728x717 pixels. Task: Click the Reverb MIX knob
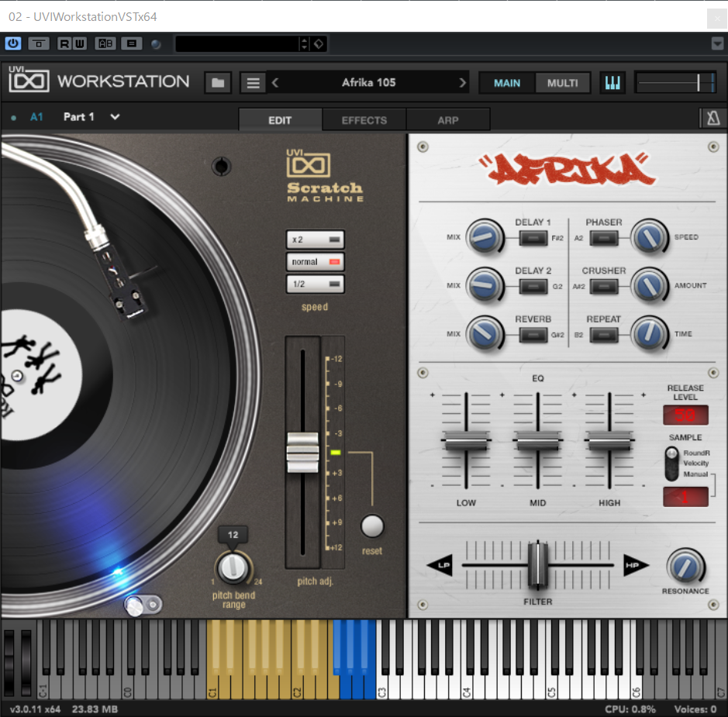pyautogui.click(x=485, y=333)
